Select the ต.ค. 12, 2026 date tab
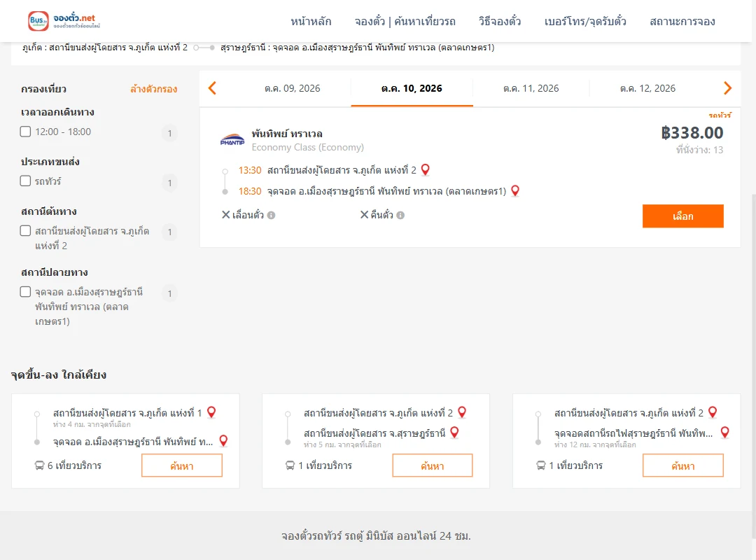 [647, 88]
